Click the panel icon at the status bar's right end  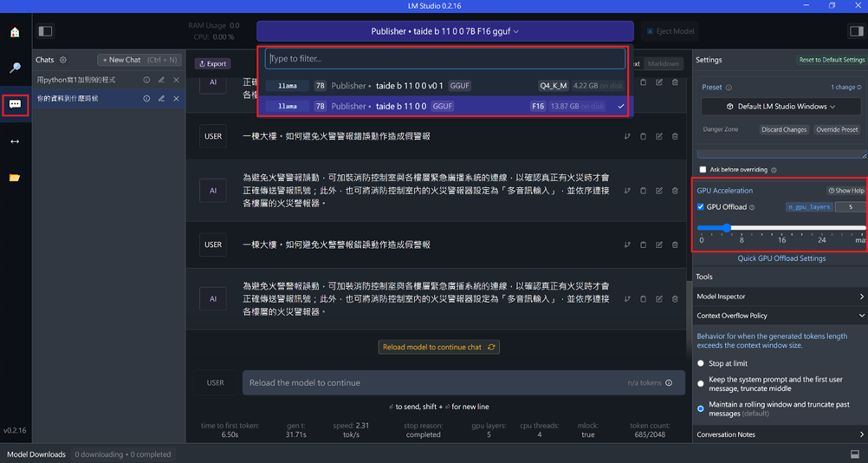[x=855, y=454]
